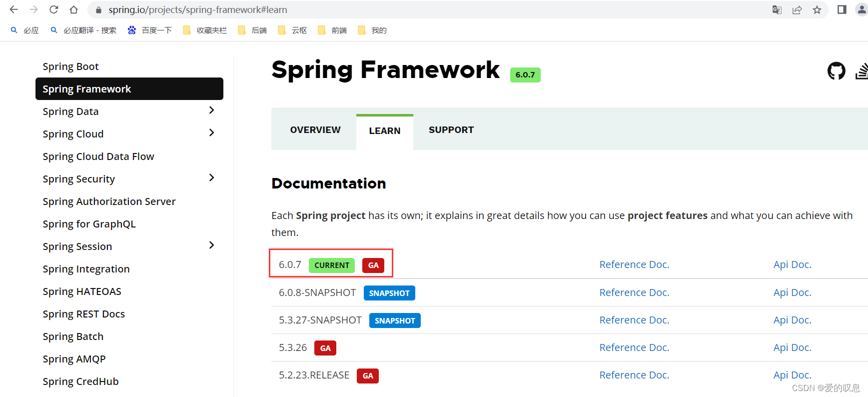This screenshot has width=868, height=397.
Task: Open Spring Data in sidebar
Action: (70, 111)
